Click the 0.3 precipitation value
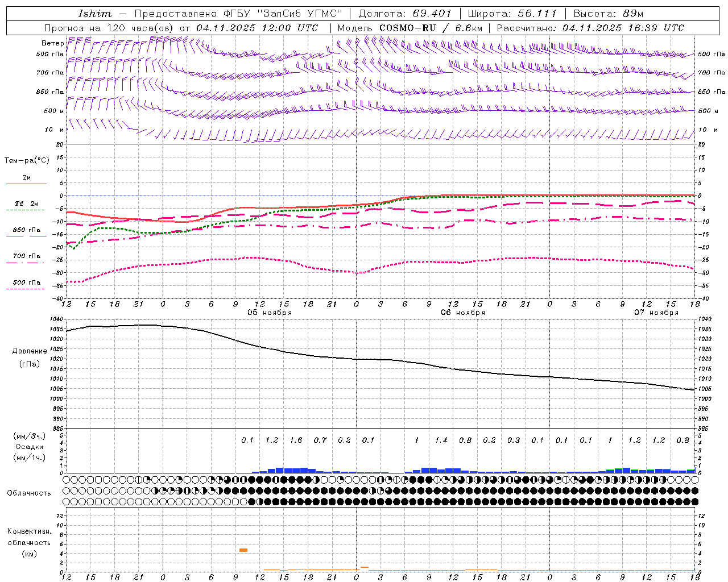Screen dimensions: 728x582 pyautogui.click(x=514, y=440)
